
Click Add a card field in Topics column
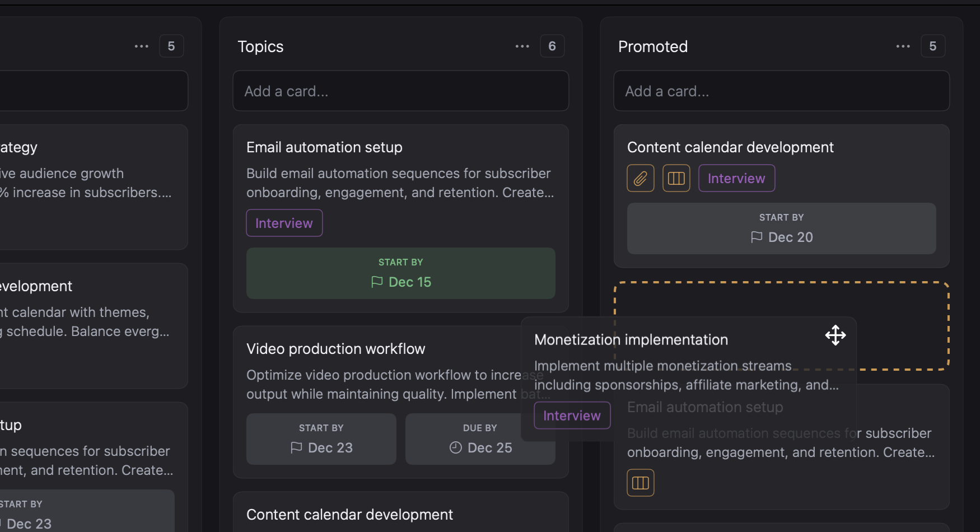pyautogui.click(x=400, y=91)
